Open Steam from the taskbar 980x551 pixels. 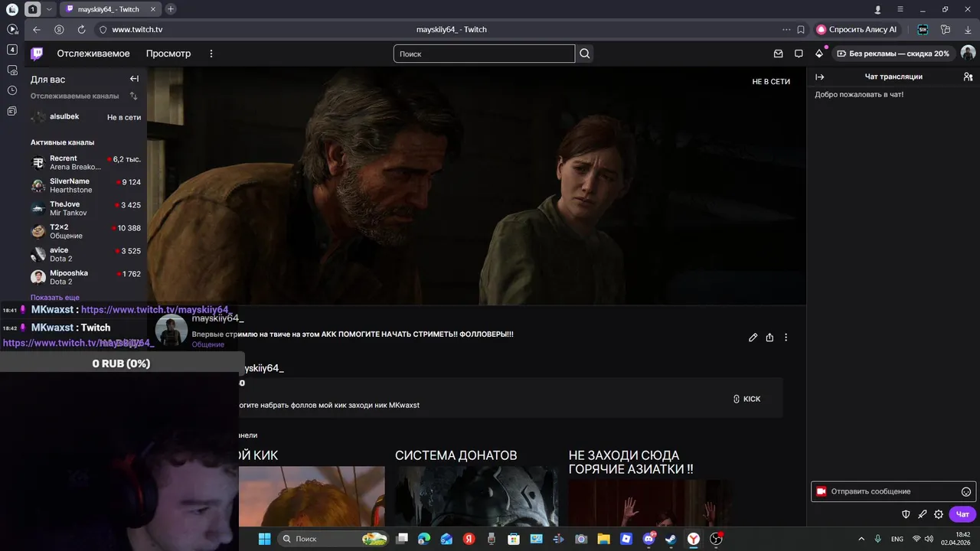click(671, 539)
